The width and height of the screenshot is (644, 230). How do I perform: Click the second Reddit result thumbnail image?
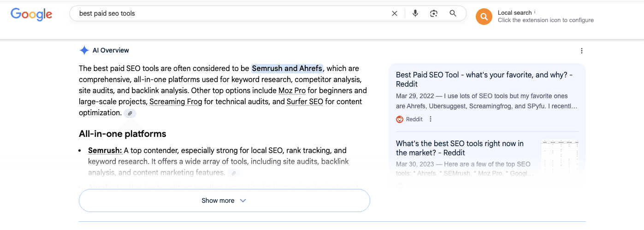click(x=560, y=158)
